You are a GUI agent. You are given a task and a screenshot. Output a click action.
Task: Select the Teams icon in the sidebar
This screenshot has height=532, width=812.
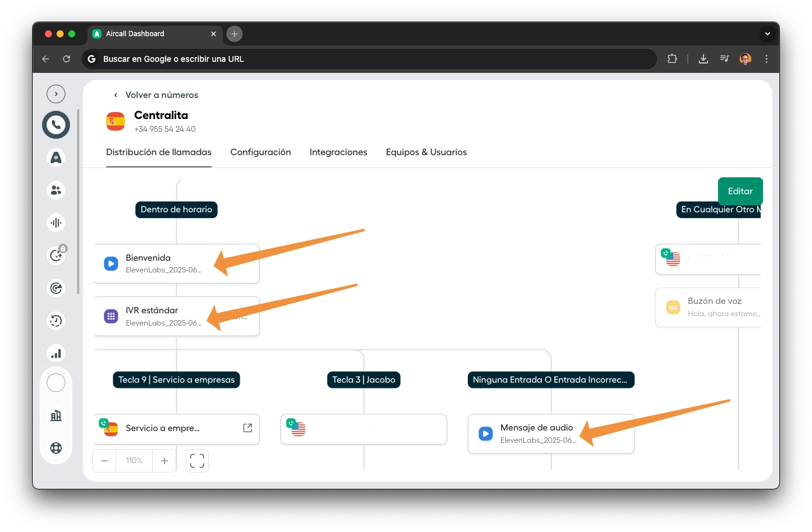coord(55,190)
